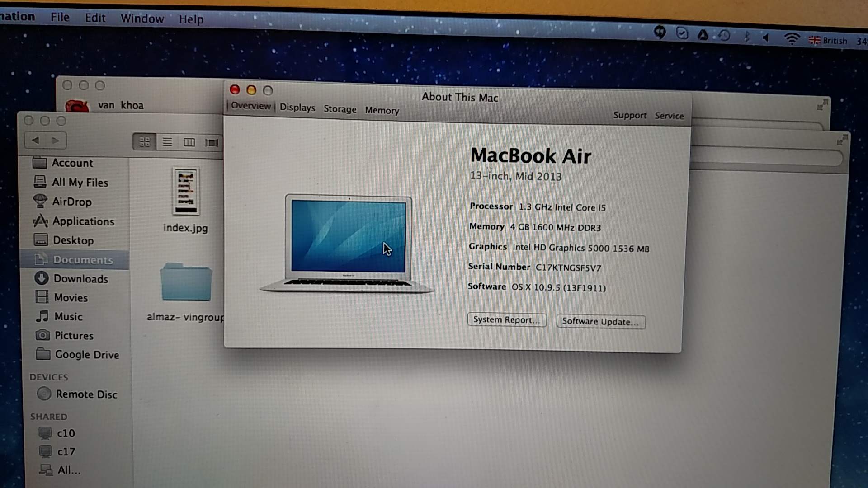Click the MacBook Air illustration
The height and width of the screenshot is (488, 868).
click(x=348, y=244)
